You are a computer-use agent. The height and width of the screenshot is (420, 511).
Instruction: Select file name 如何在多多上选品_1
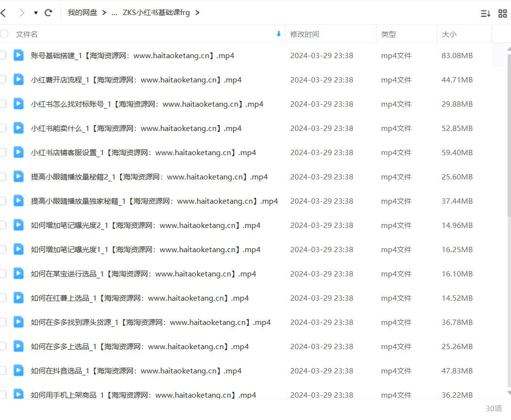pyautogui.click(x=140, y=347)
